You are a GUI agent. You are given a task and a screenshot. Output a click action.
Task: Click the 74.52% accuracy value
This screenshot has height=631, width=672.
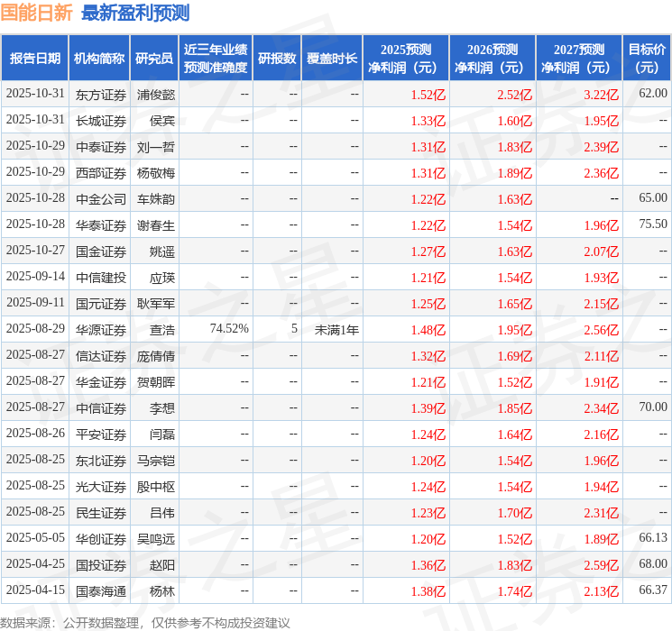pos(229,328)
